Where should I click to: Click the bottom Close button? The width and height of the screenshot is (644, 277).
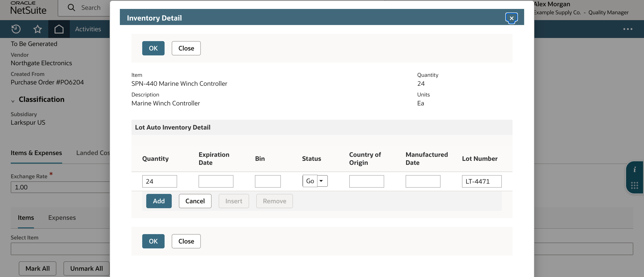pos(186,241)
